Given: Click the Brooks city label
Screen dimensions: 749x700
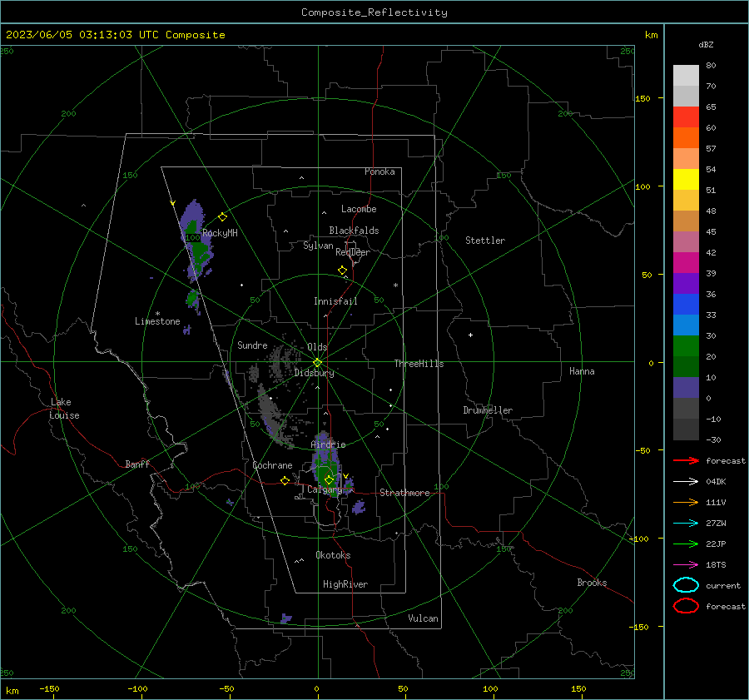Looking at the screenshot, I should click(x=592, y=583).
